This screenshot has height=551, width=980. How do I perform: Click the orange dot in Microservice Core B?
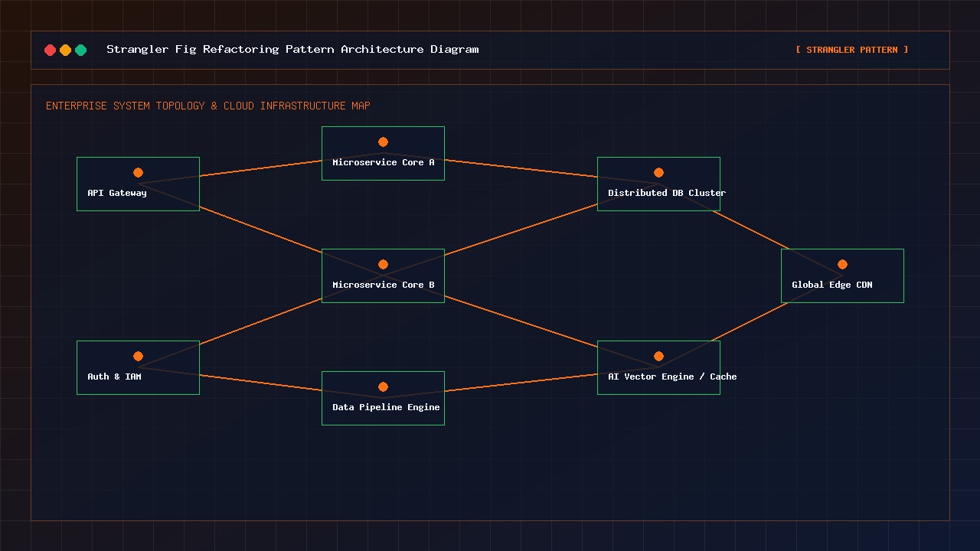(383, 265)
